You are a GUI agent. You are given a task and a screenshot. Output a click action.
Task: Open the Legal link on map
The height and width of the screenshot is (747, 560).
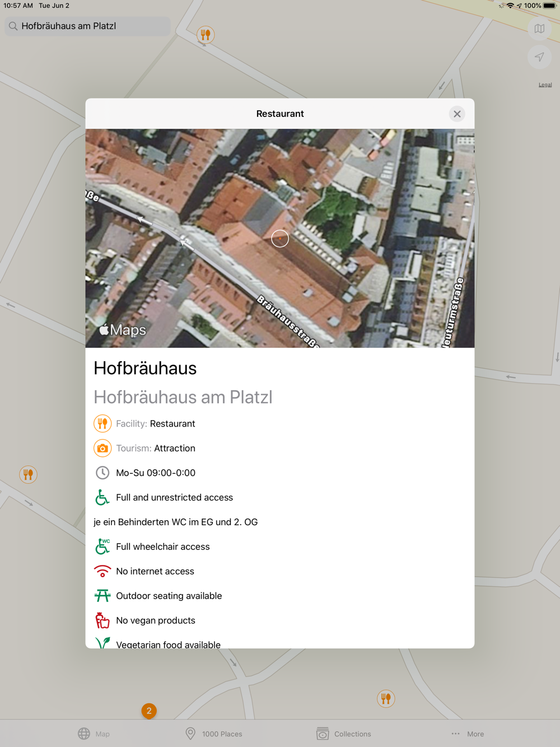pyautogui.click(x=545, y=85)
